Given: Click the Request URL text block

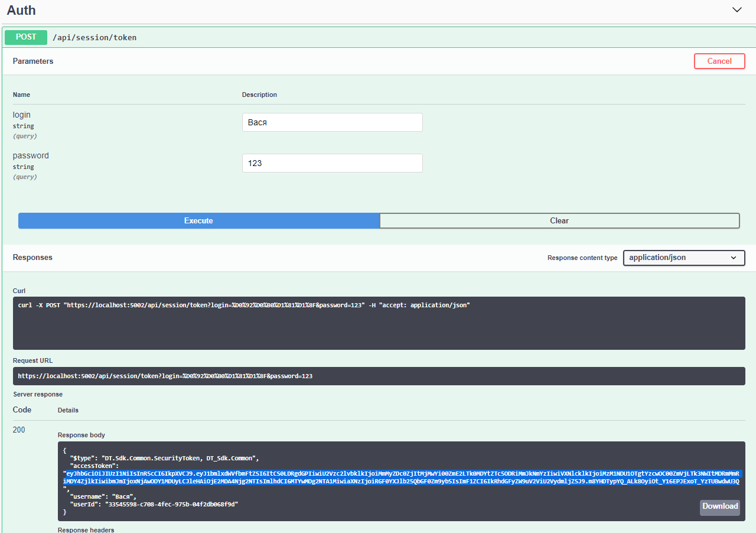Looking at the screenshot, I should [378, 376].
